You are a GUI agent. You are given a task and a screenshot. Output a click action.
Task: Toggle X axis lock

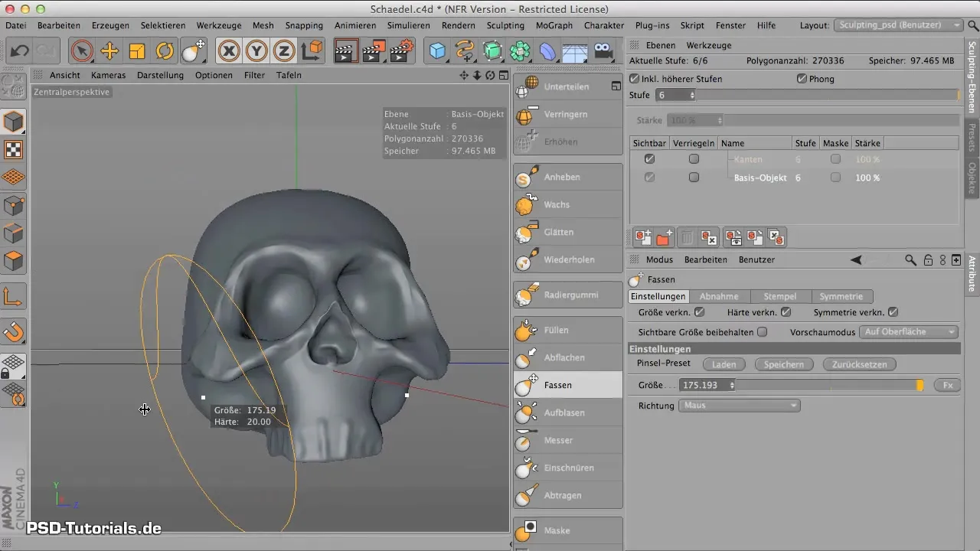click(229, 52)
